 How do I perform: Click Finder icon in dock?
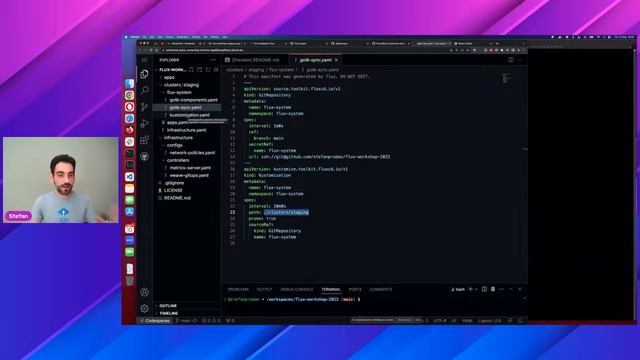click(129, 84)
